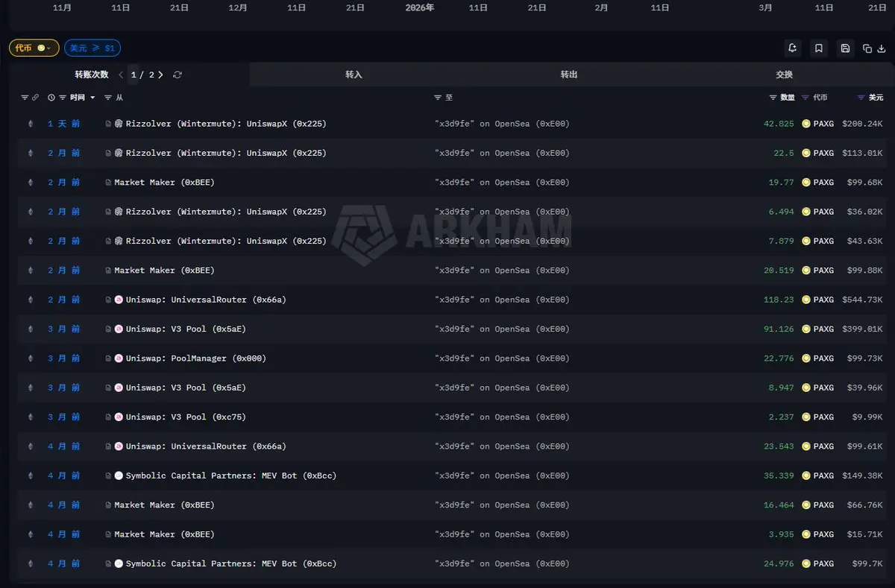Screen dimensions: 895x588
Task: Open the filter icon beside 代币 column
Action: pos(805,98)
